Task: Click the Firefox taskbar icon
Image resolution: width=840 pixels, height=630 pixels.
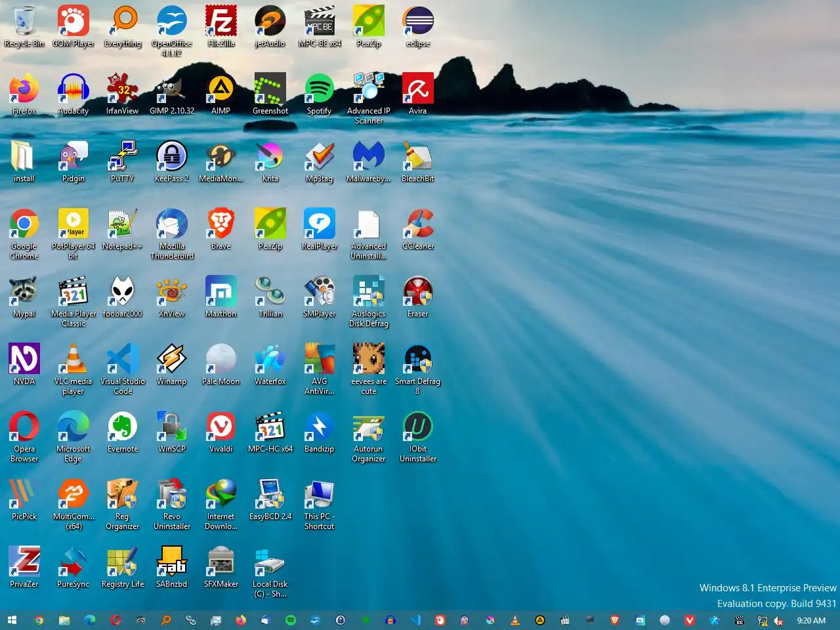Action: pos(241,620)
